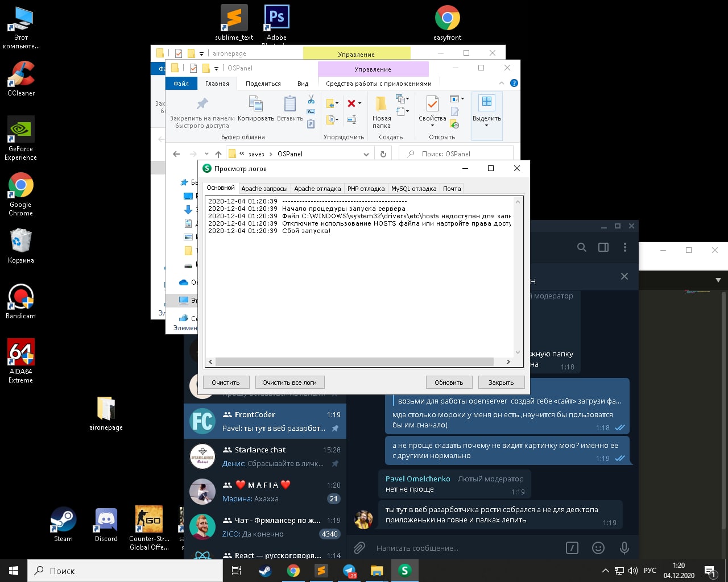Open Discord desktop shortcut

pyautogui.click(x=106, y=524)
